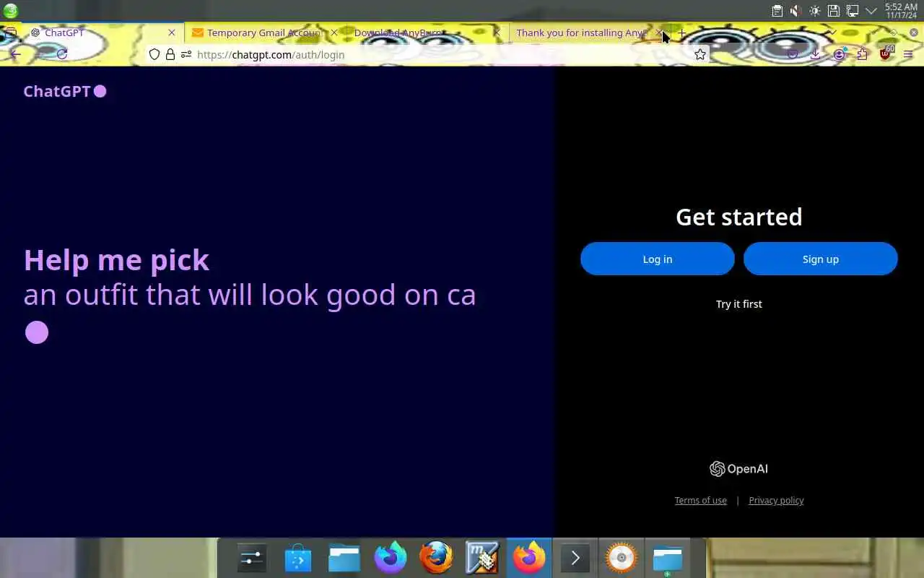Image resolution: width=924 pixels, height=578 pixels.
Task: Open Firefox View icon left of tabs
Action: point(10,33)
